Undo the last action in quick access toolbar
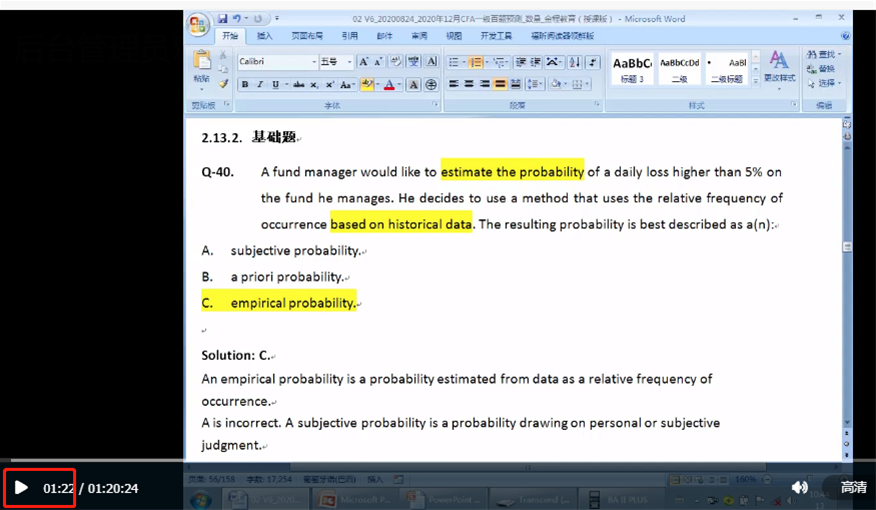876x510 pixels. point(237,18)
